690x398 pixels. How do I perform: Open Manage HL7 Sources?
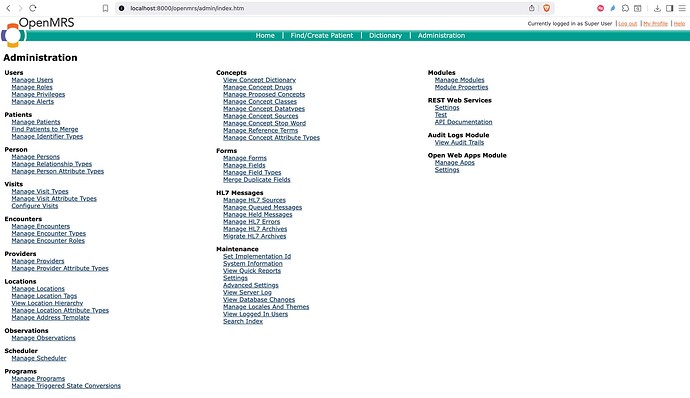coord(254,200)
